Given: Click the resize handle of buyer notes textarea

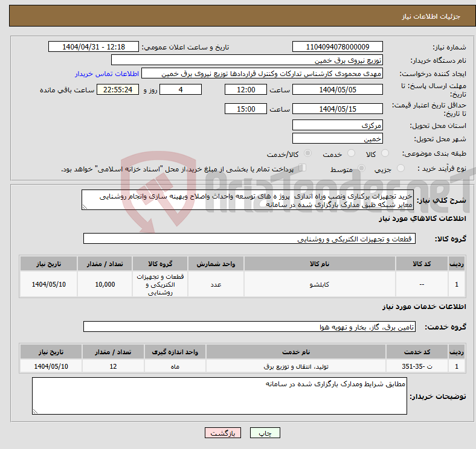Looking at the screenshot, I should tap(35, 412).
